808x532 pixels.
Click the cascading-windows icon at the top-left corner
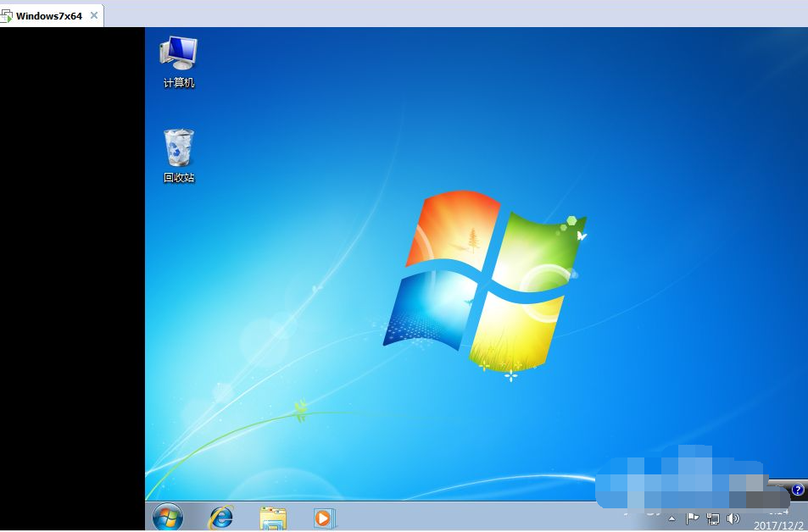pos(7,15)
